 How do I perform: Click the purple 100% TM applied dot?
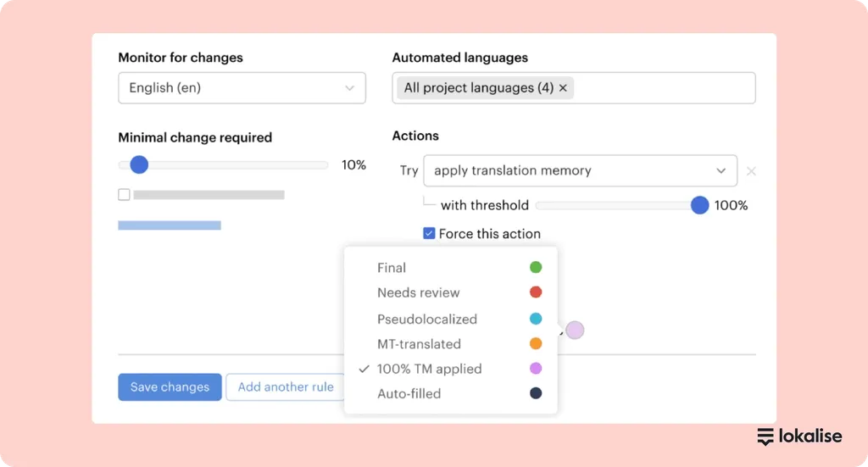[535, 369]
